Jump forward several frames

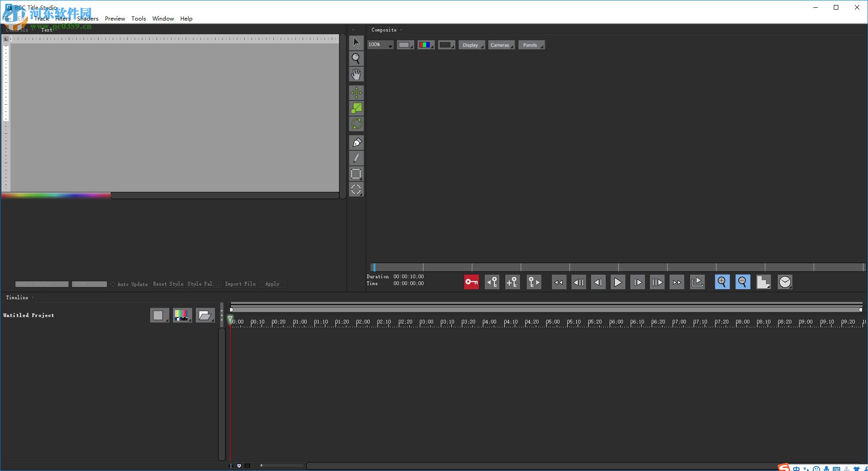pos(657,282)
